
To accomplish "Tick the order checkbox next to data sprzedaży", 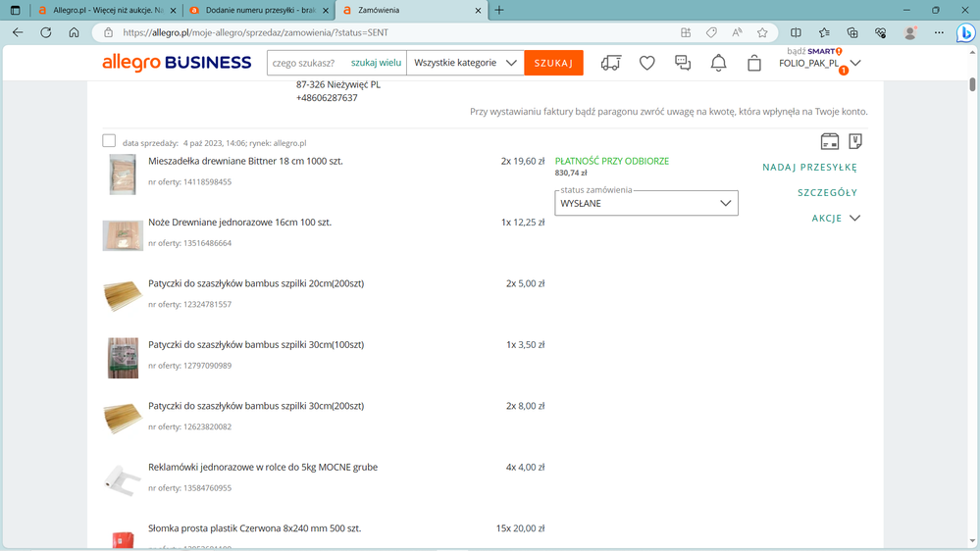I will 109,141.
